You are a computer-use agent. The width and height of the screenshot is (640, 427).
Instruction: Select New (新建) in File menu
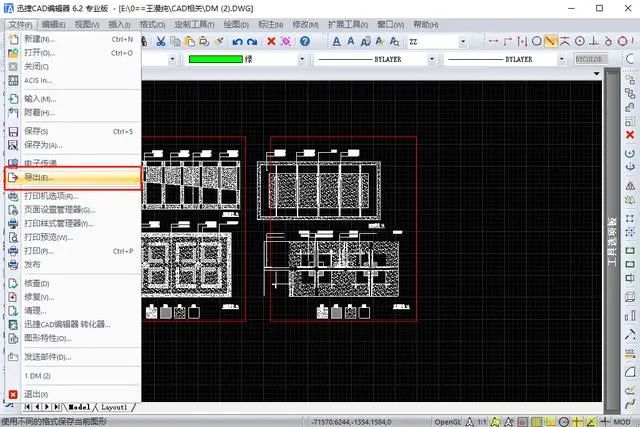click(x=73, y=39)
